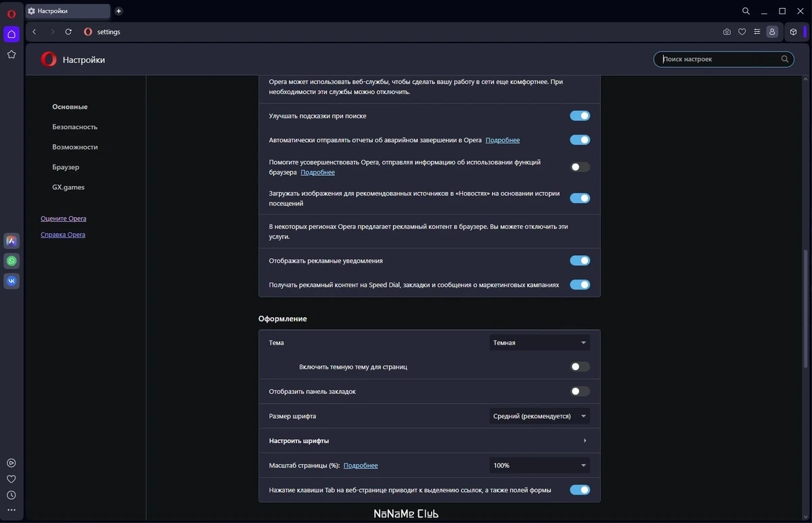Open 'Справка Opera' link
This screenshot has width=812, height=523.
coord(63,235)
